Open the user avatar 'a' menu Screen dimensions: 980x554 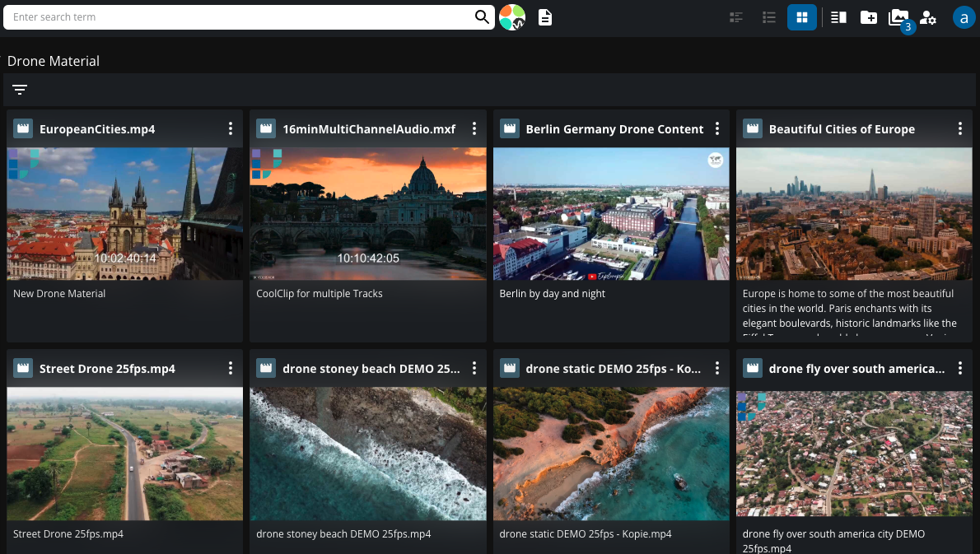point(964,17)
